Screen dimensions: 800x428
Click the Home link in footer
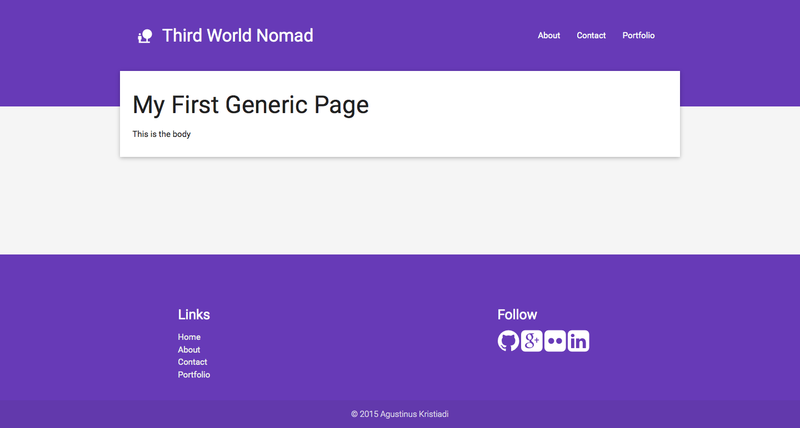[x=189, y=337]
